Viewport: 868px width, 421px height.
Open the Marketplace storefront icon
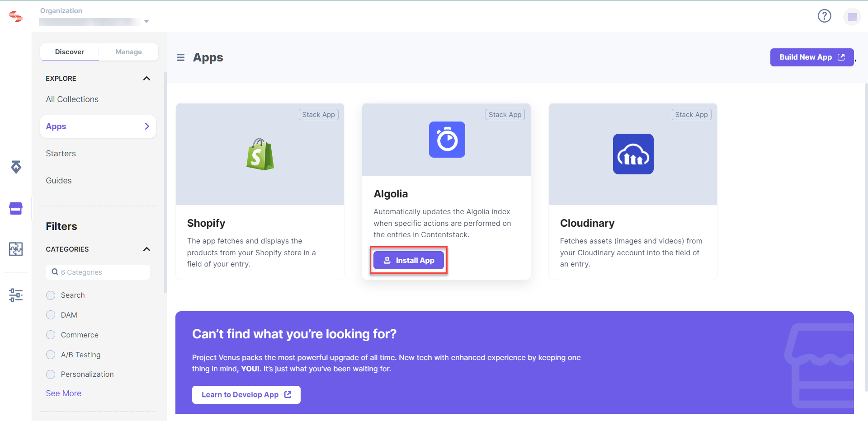click(16, 208)
